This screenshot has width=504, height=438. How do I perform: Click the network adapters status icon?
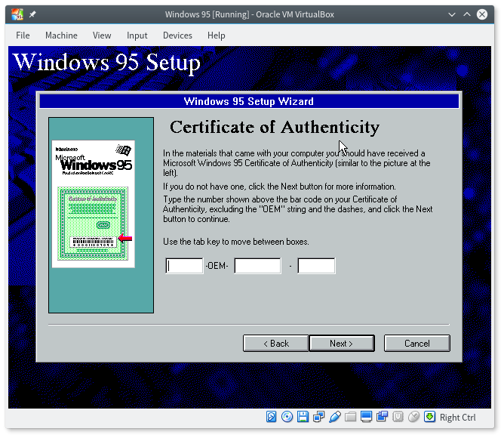pyautogui.click(x=318, y=417)
